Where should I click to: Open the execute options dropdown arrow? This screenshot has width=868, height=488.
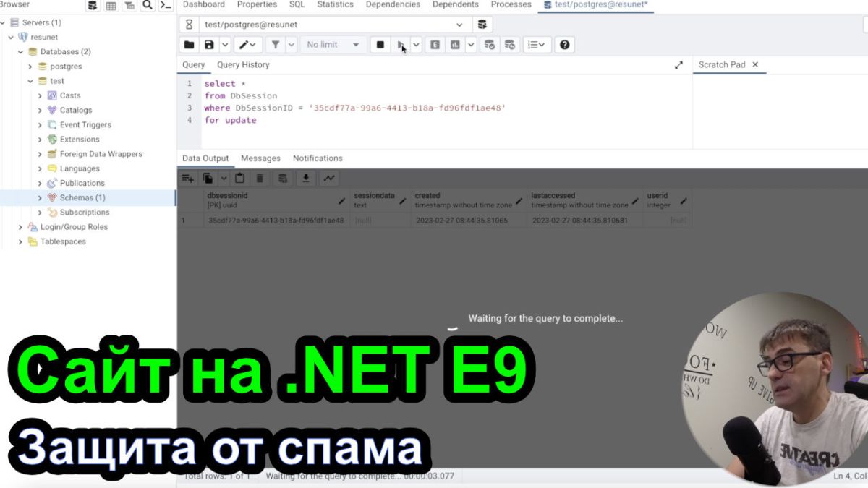click(x=416, y=45)
